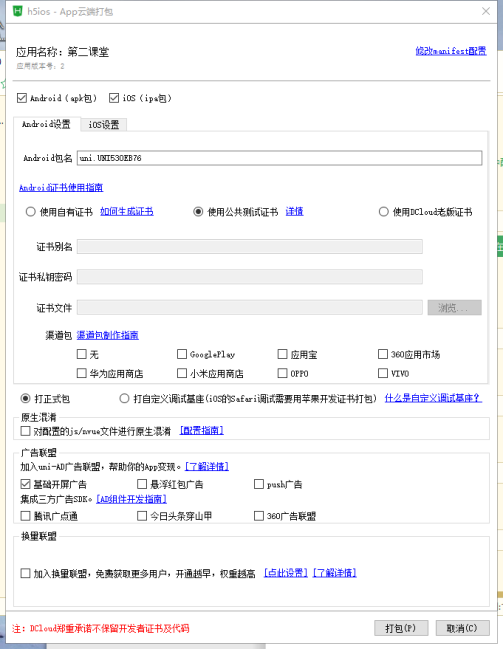Open the [配置指南] link
Viewport: 503px width, 649px height.
click(x=202, y=430)
